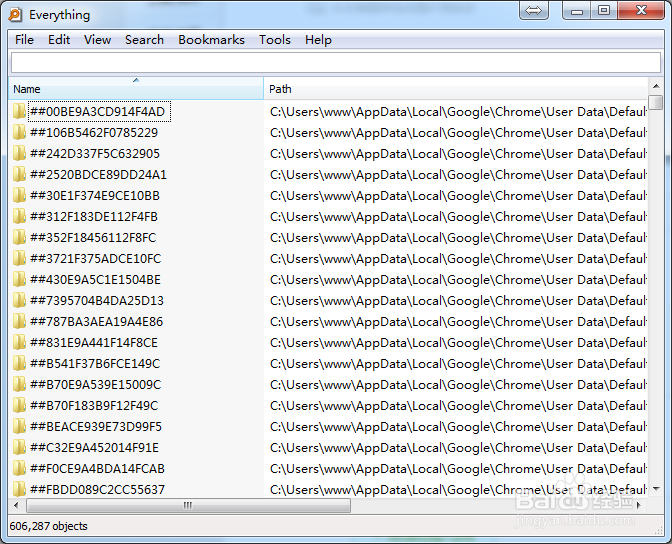Click folder icon of ##B541F37B6FCE149C
672x544 pixels.
click(19, 364)
